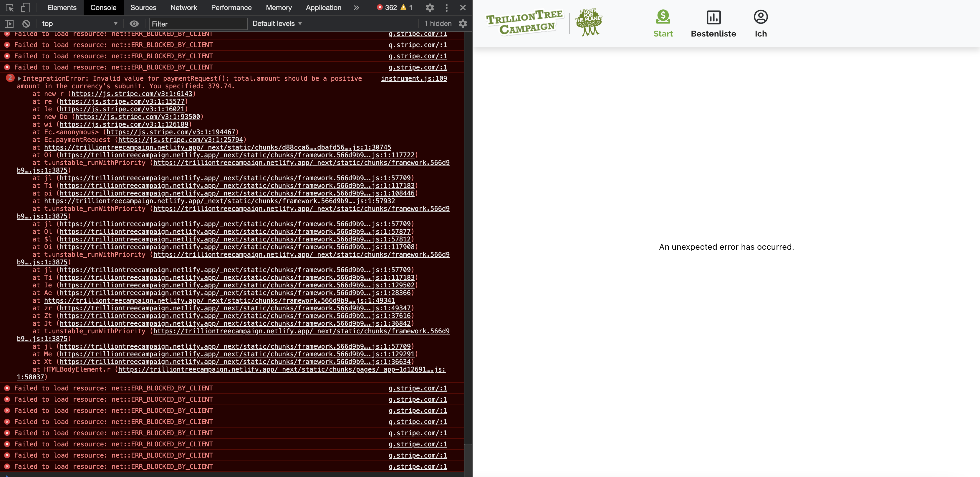Create a live expression with the eye icon
The image size is (980, 477).
click(134, 23)
